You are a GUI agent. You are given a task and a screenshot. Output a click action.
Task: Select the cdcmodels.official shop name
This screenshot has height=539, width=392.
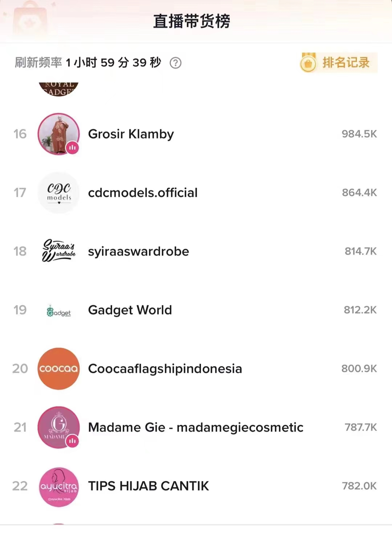click(x=143, y=192)
